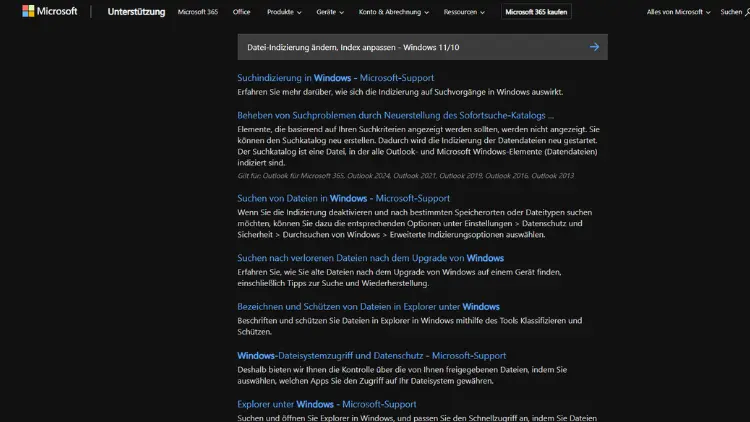
Task: Click the text 'Gilt für: Outlook für Microsoft 365'
Action: coord(291,176)
